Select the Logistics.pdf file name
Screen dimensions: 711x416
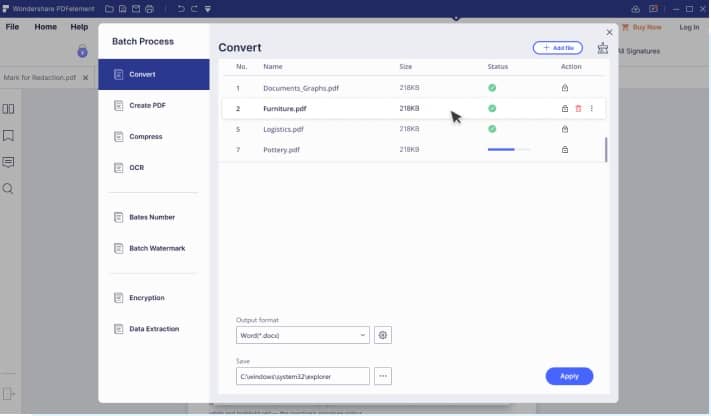pos(283,129)
